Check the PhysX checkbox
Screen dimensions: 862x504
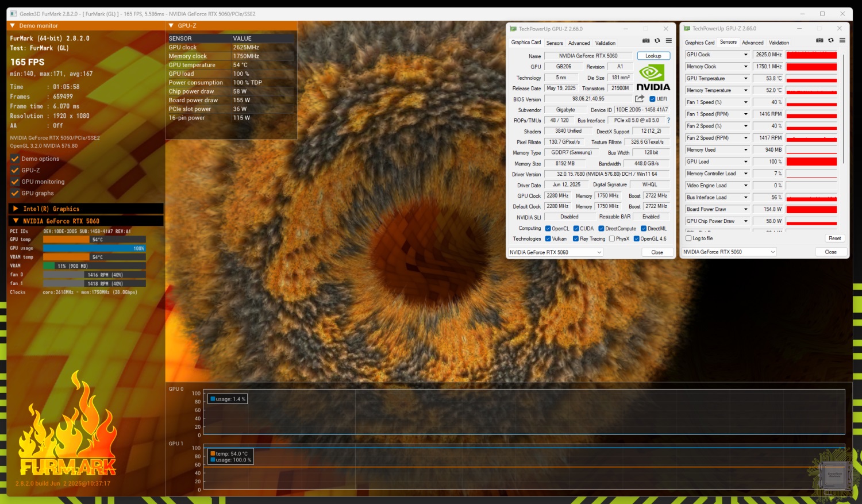pyautogui.click(x=612, y=239)
